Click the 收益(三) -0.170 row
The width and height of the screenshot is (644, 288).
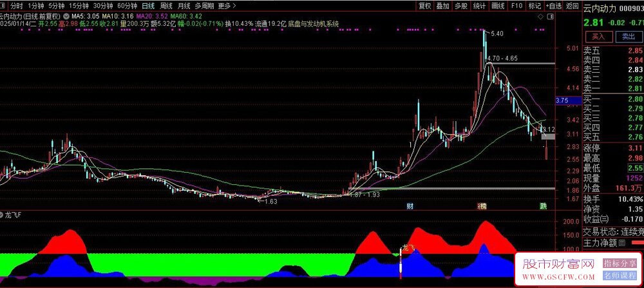614,219
